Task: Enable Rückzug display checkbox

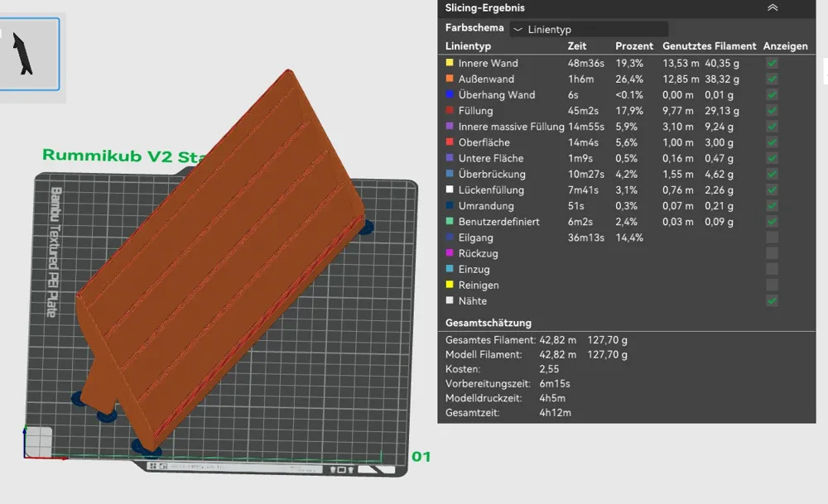Action: pyautogui.click(x=772, y=252)
